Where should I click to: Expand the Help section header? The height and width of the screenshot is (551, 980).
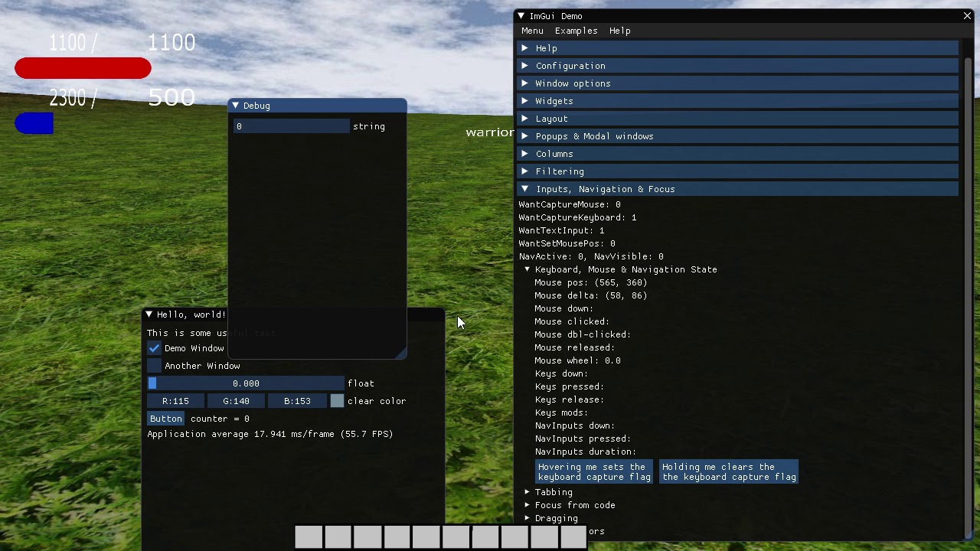pos(738,48)
